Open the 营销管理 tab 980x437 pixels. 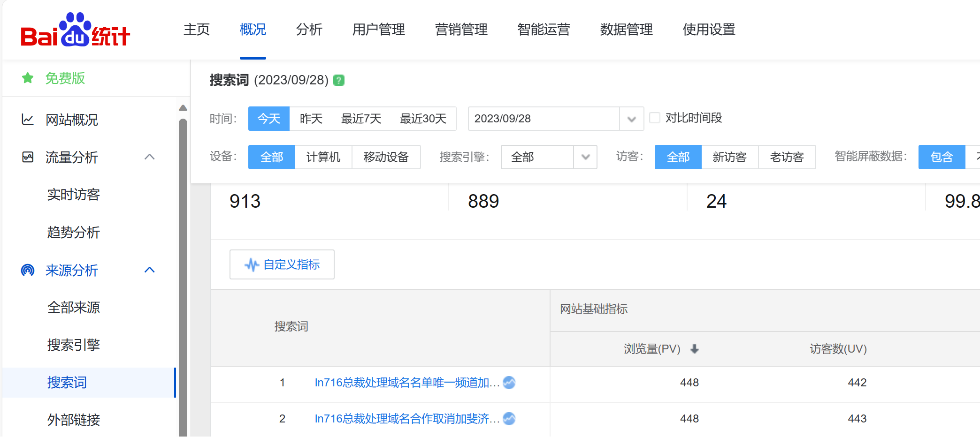pyautogui.click(x=461, y=30)
